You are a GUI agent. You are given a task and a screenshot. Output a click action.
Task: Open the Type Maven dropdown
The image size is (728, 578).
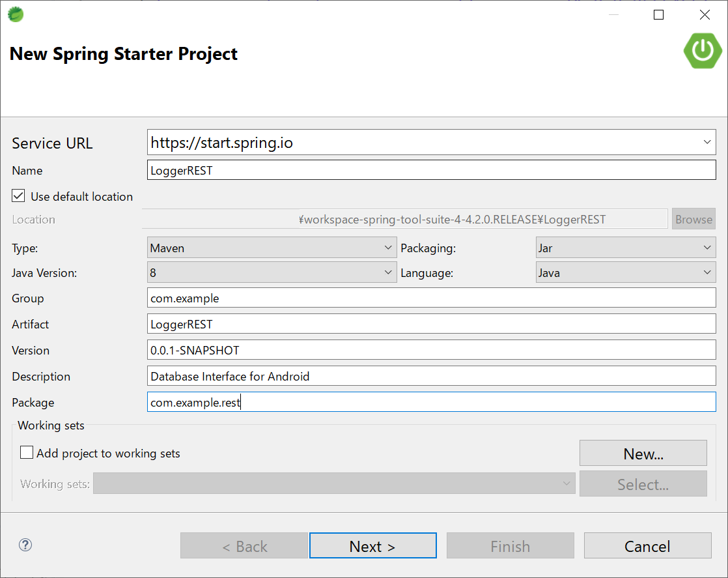(x=272, y=248)
